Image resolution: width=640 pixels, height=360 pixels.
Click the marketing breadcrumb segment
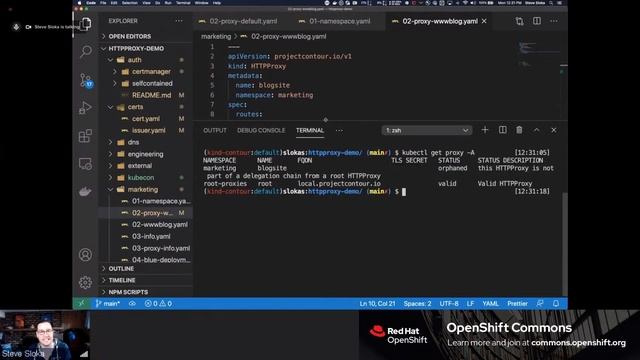(x=216, y=36)
